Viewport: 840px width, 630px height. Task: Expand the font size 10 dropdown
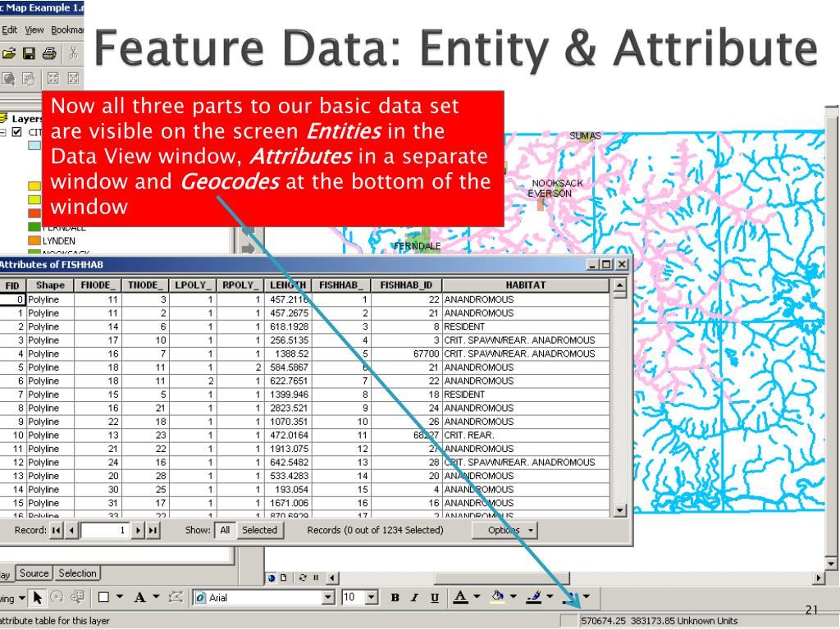coord(372,597)
